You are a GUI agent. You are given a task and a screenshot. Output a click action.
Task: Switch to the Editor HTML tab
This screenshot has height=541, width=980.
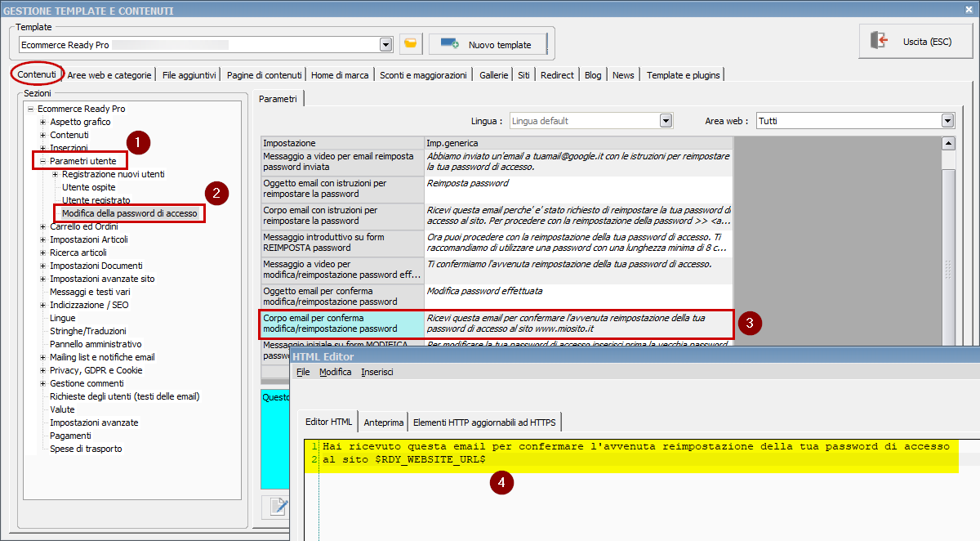(328, 422)
